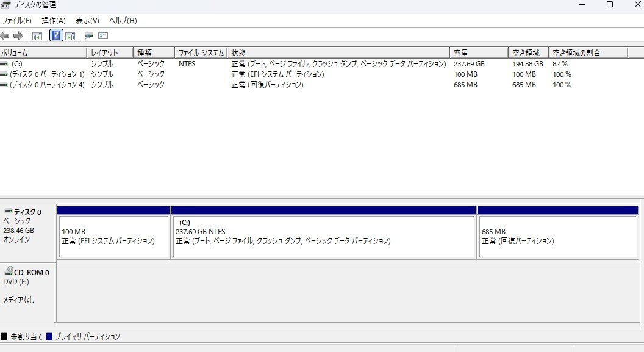Toggle the action pane visibility
644x352 pixels.
70,35
